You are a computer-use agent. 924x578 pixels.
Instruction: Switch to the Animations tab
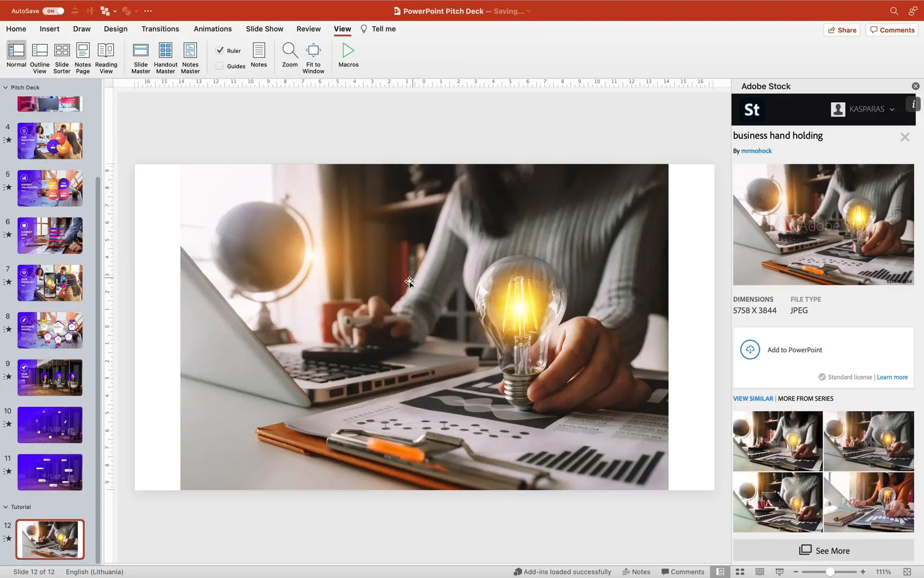(x=212, y=29)
